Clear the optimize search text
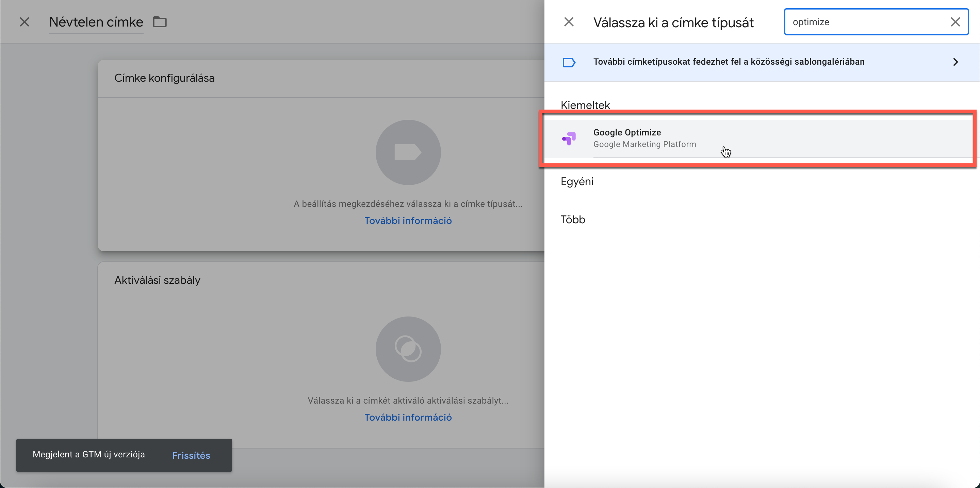This screenshot has width=980, height=488. point(955,22)
